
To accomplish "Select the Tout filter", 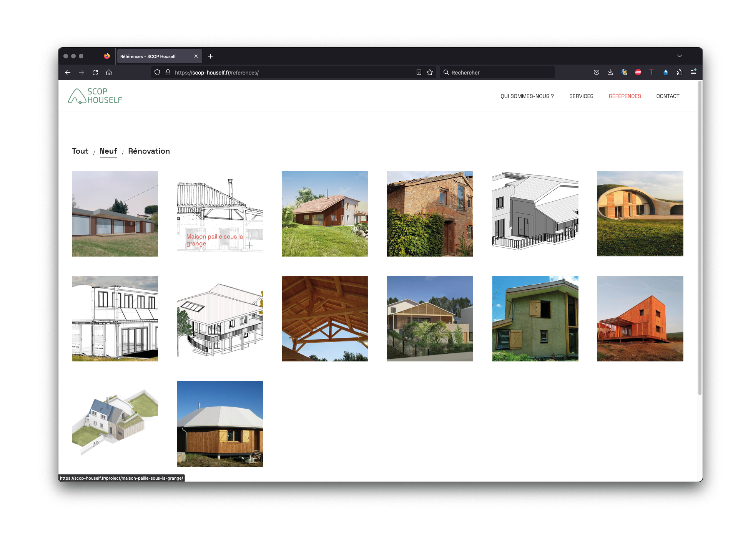I will coord(80,151).
